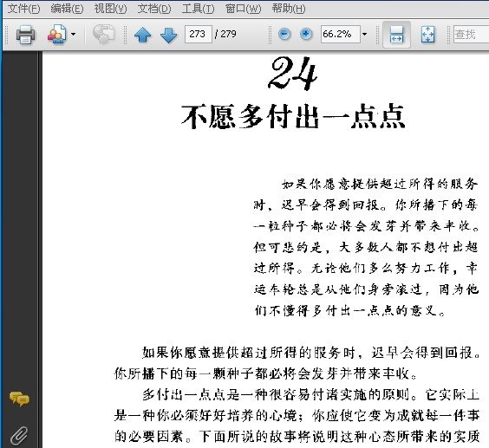Image resolution: width=489 pixels, height=448 pixels.
Task: Click the quote line 但可悲的是，大多数人都不想付出超
Action: (366, 247)
